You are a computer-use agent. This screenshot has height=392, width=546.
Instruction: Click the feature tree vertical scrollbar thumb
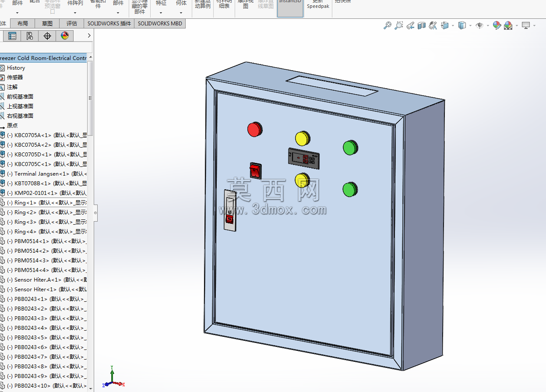point(91,99)
